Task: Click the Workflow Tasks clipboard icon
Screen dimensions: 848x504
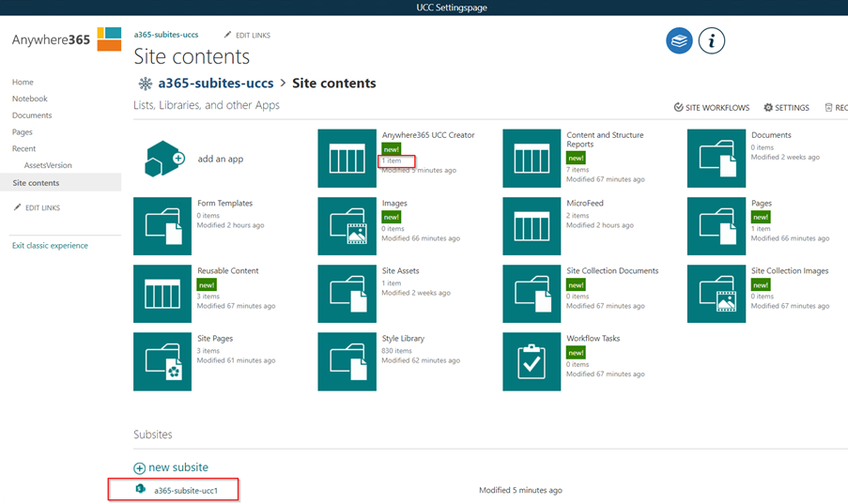Action: click(532, 361)
